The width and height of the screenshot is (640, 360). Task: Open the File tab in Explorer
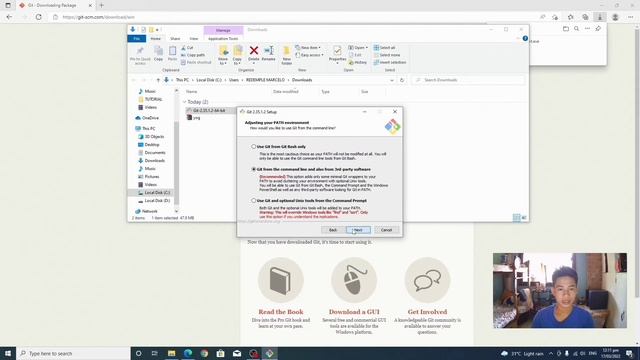click(137, 38)
